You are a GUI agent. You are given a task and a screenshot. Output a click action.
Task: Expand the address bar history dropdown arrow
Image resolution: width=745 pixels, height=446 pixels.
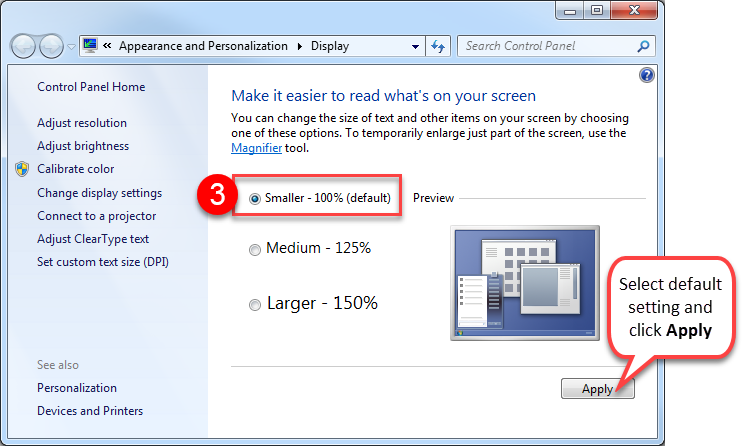(416, 46)
